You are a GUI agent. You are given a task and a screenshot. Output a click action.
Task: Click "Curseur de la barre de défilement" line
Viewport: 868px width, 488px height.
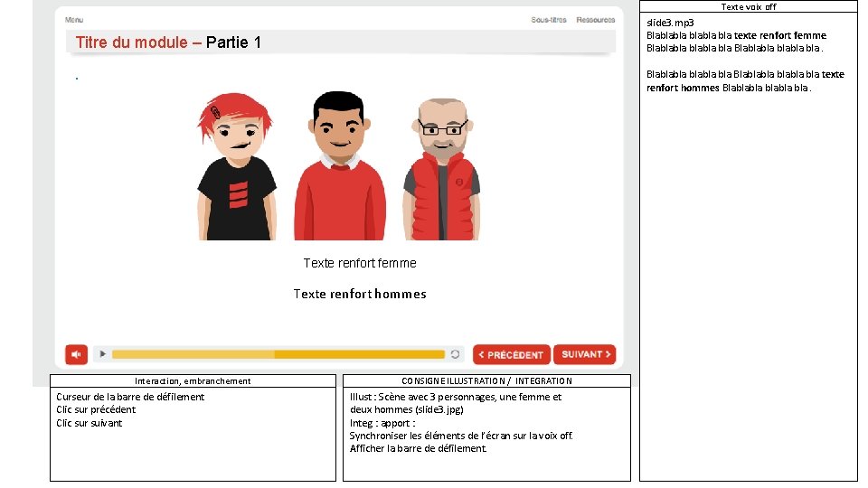[130, 397]
